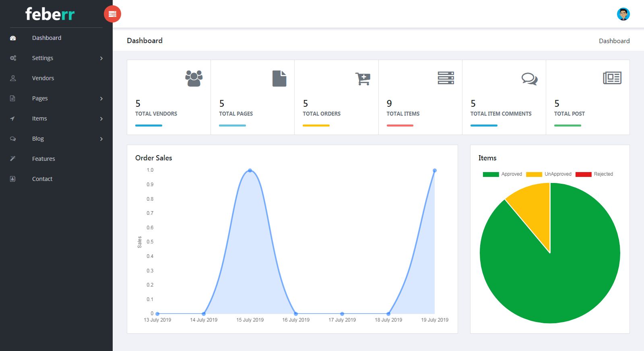Click the Total Post newspaper icon
Image resolution: width=644 pixels, height=351 pixels.
pos(612,78)
